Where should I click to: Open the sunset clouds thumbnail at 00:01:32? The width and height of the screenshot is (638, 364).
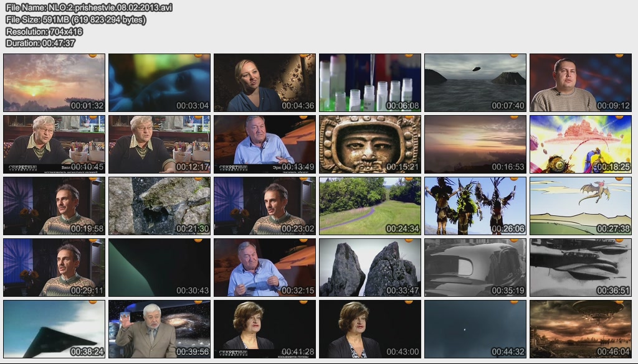point(54,83)
